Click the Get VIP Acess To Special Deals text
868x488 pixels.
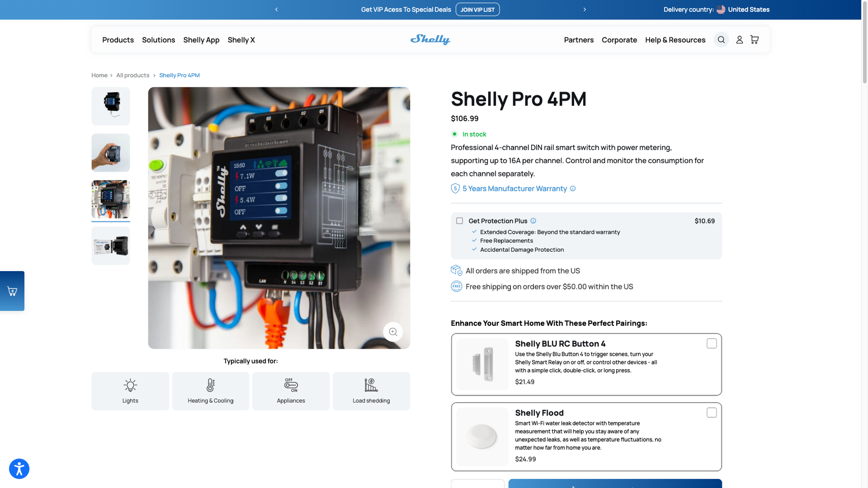(x=406, y=10)
